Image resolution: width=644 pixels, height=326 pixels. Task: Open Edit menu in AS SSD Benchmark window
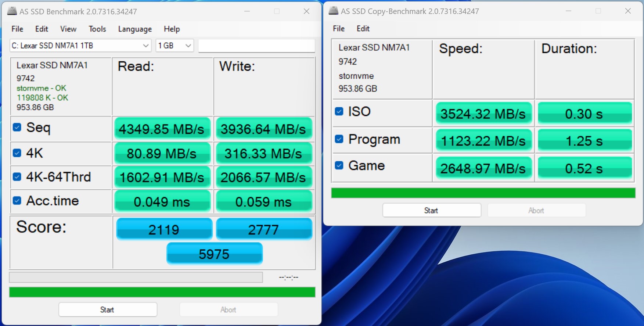point(42,29)
